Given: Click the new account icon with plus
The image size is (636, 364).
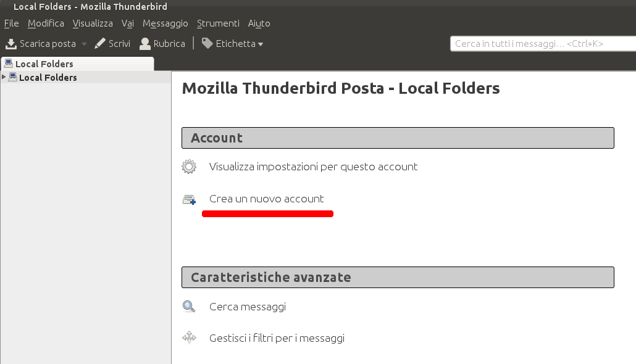Looking at the screenshot, I should point(189,199).
